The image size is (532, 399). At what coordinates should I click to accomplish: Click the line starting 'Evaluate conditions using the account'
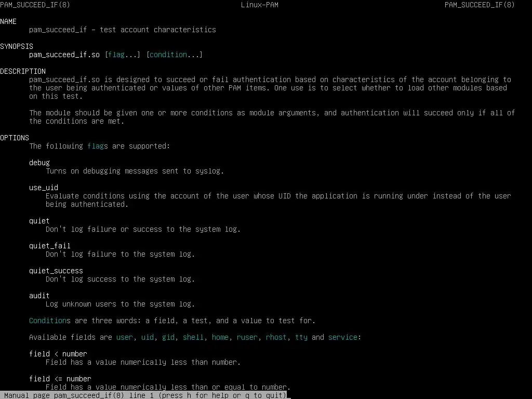click(278, 196)
